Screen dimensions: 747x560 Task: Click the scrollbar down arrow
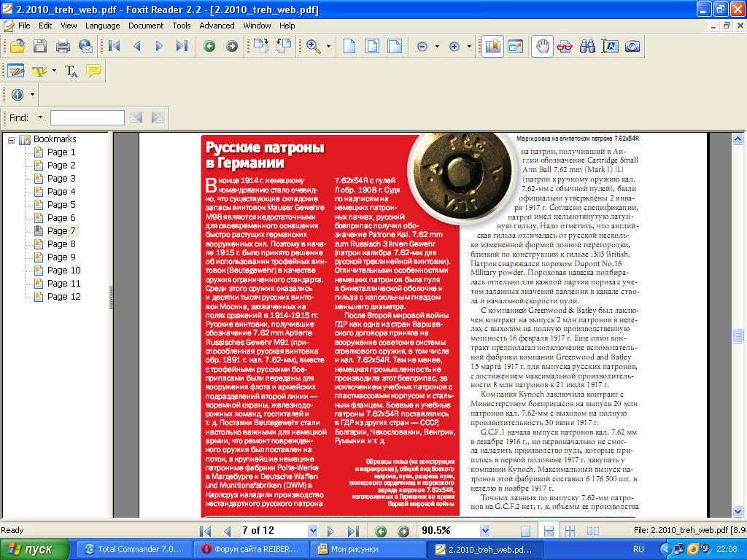pyautogui.click(x=738, y=512)
